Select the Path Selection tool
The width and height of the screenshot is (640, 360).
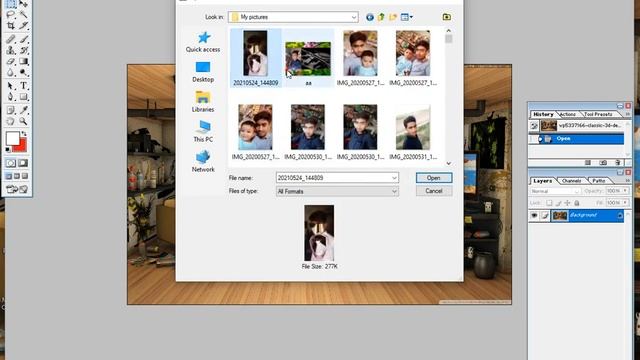tap(11, 86)
